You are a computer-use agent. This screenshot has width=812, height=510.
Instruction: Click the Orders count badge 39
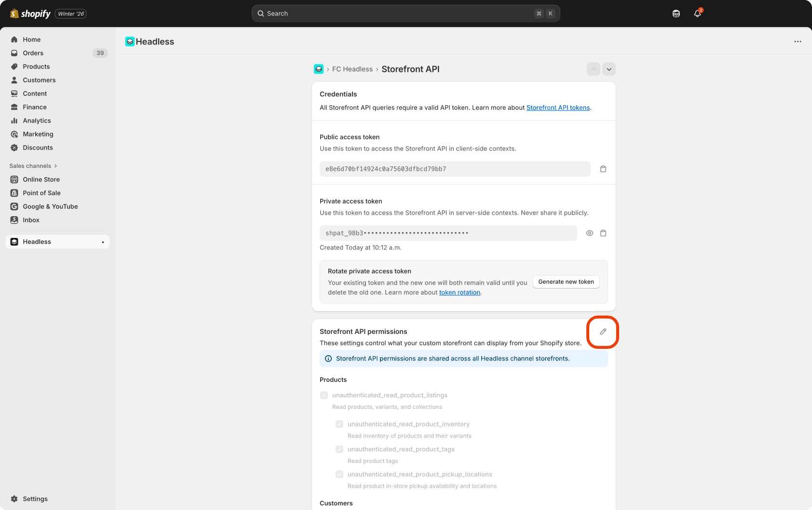(100, 53)
